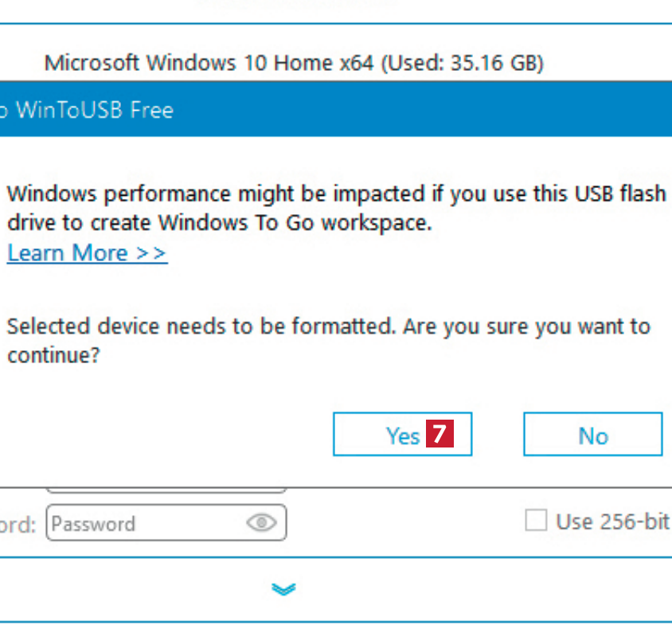Enable the Use 256-bit checkbox
The image size is (672, 637).
(537, 522)
